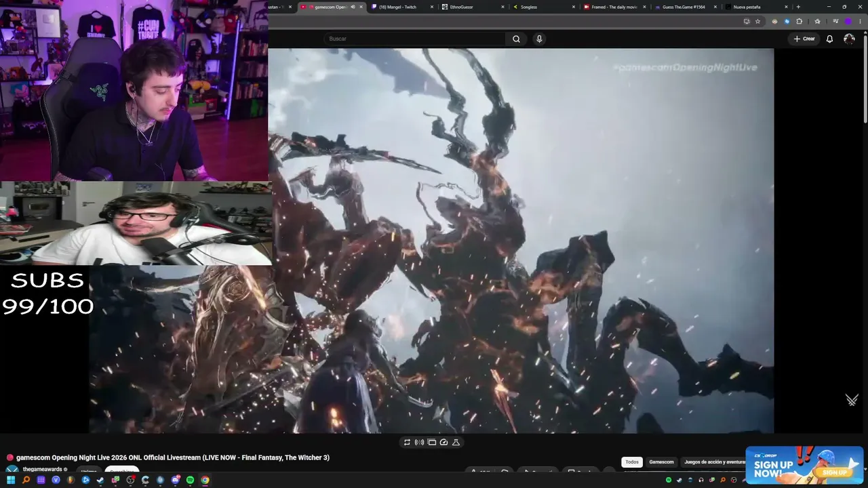Open a new browser tab with plus
The width and height of the screenshot is (868, 488).
(798, 7)
